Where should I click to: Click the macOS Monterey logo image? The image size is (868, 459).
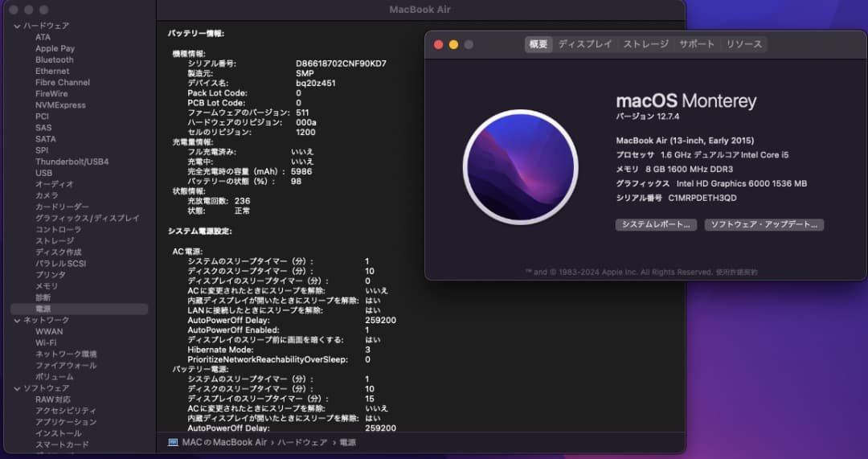[520, 167]
